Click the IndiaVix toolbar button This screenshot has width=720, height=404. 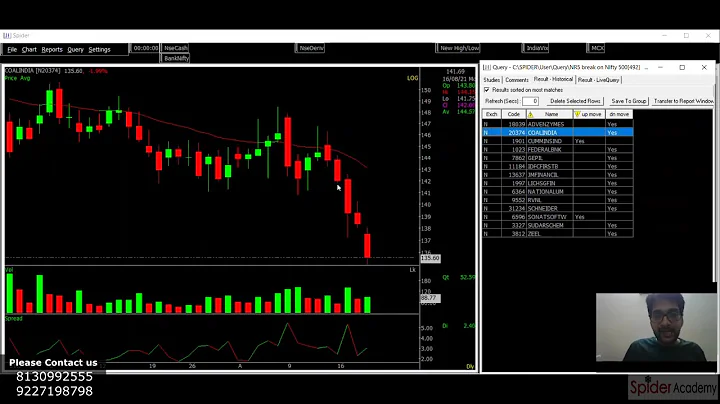536,48
